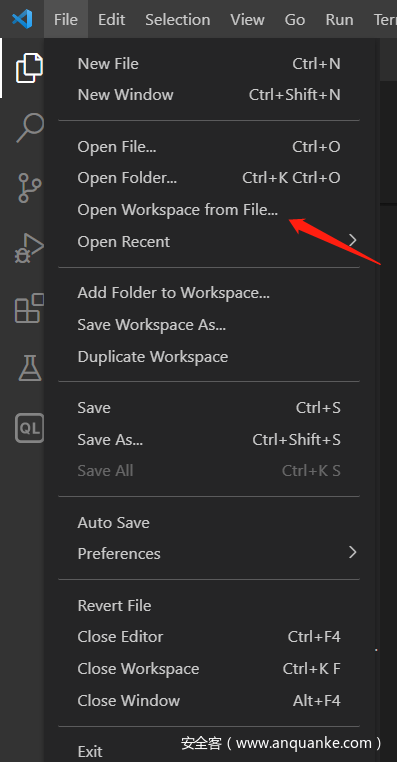Expand the Preferences submenu
The width and height of the screenshot is (397, 762).
click(x=209, y=554)
